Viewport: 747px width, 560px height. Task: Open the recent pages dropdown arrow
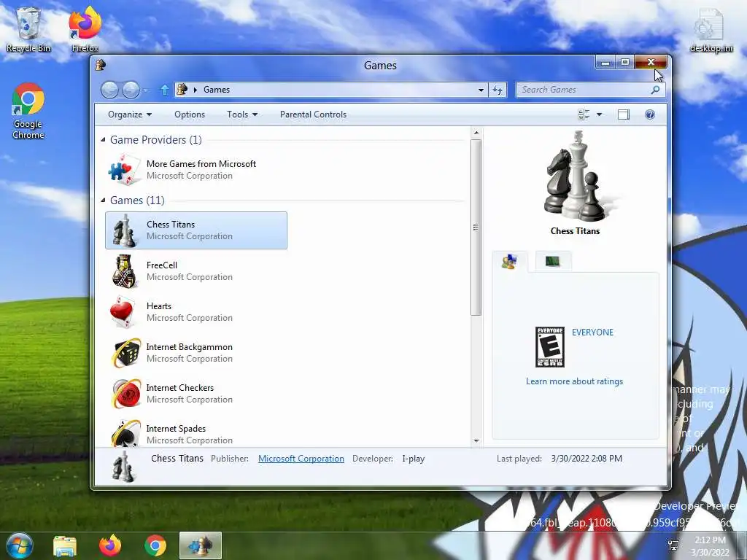tap(145, 90)
